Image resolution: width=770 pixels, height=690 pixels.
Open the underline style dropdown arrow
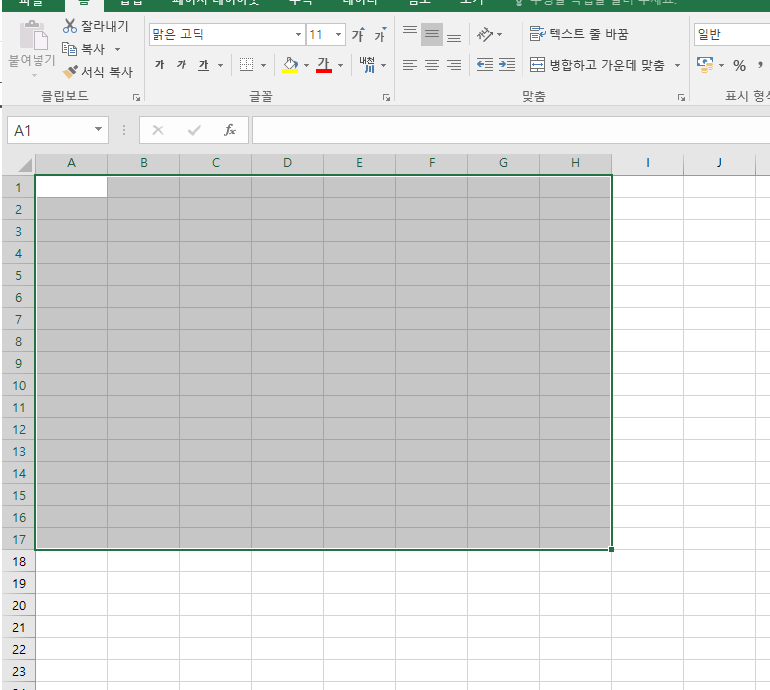[220, 65]
